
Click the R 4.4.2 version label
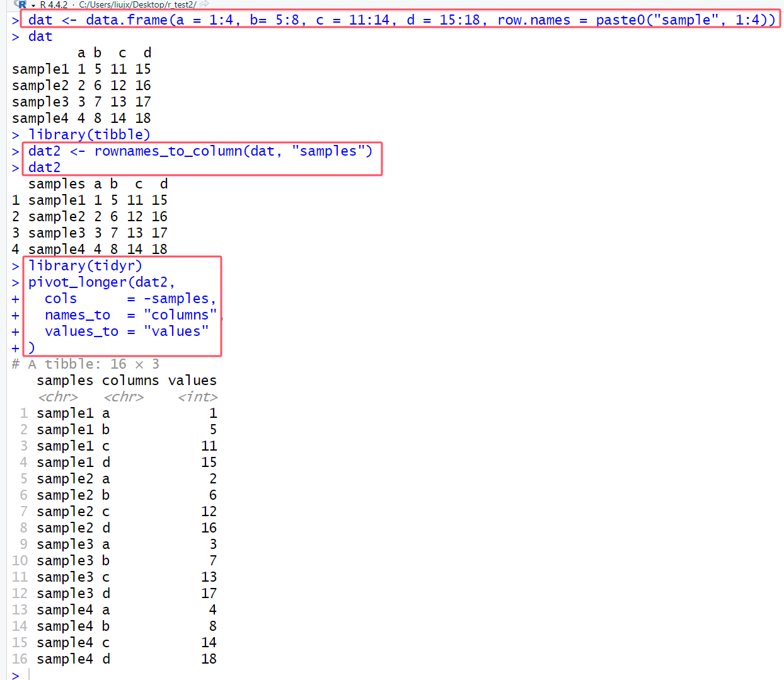[x=54, y=4]
